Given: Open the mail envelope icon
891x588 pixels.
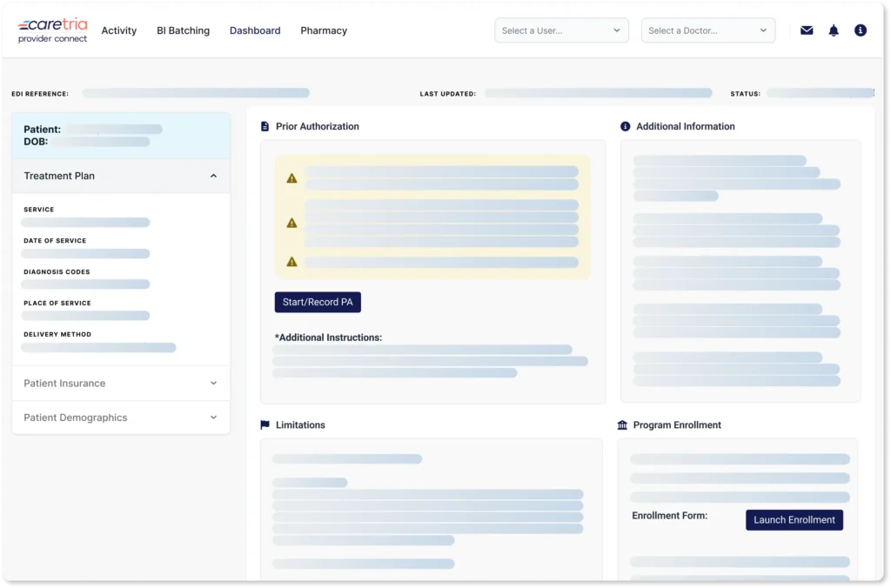Looking at the screenshot, I should coord(807,30).
